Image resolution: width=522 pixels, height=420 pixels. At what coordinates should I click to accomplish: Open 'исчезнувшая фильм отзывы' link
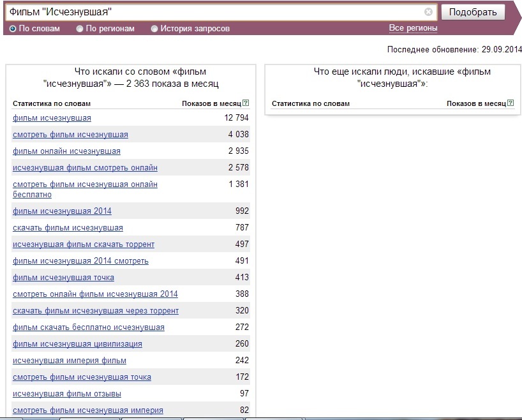[x=67, y=394]
